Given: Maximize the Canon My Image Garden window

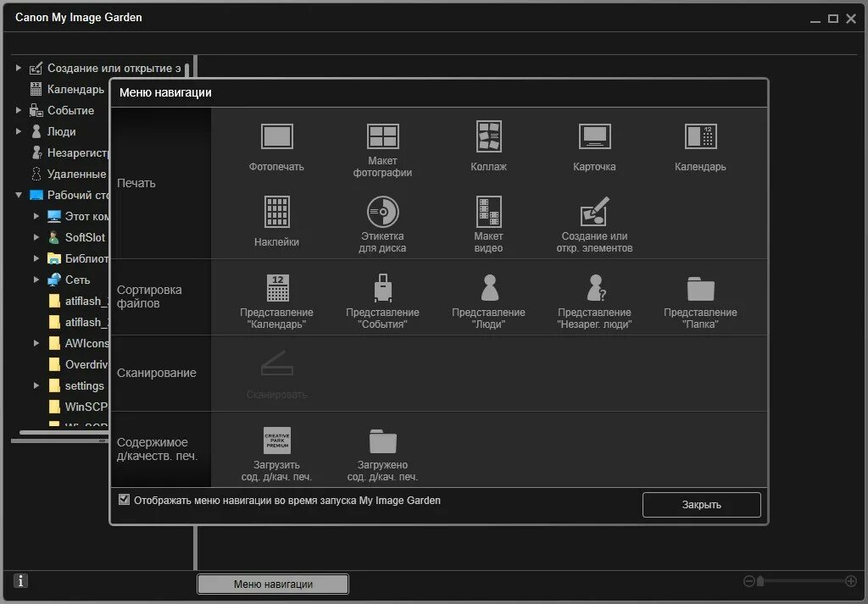Looking at the screenshot, I should click(832, 19).
